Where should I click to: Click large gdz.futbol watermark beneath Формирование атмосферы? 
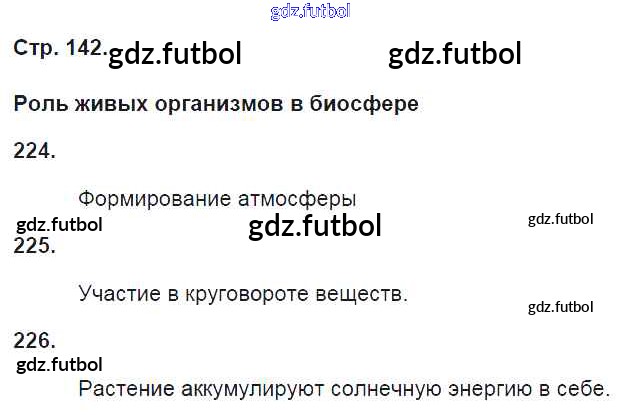coord(314,226)
